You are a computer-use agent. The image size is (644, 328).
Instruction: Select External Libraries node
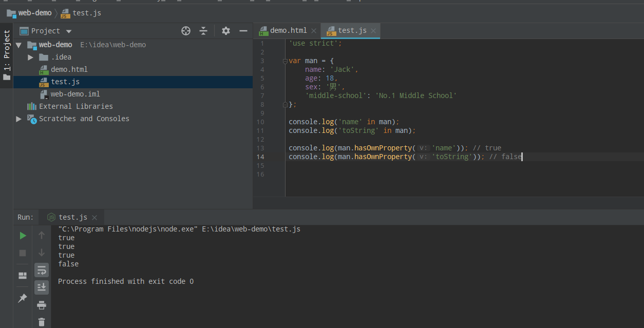pos(75,106)
